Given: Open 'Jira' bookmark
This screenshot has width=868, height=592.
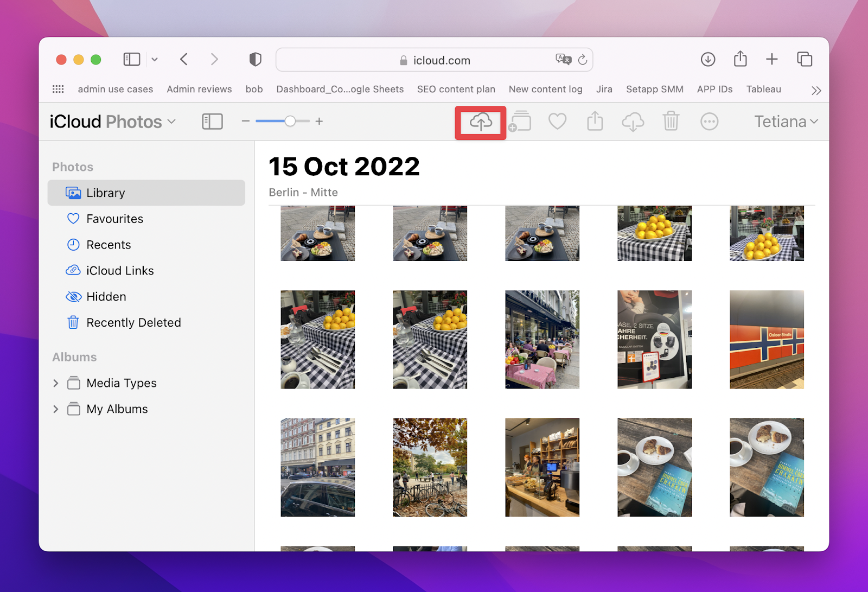Looking at the screenshot, I should 604,89.
